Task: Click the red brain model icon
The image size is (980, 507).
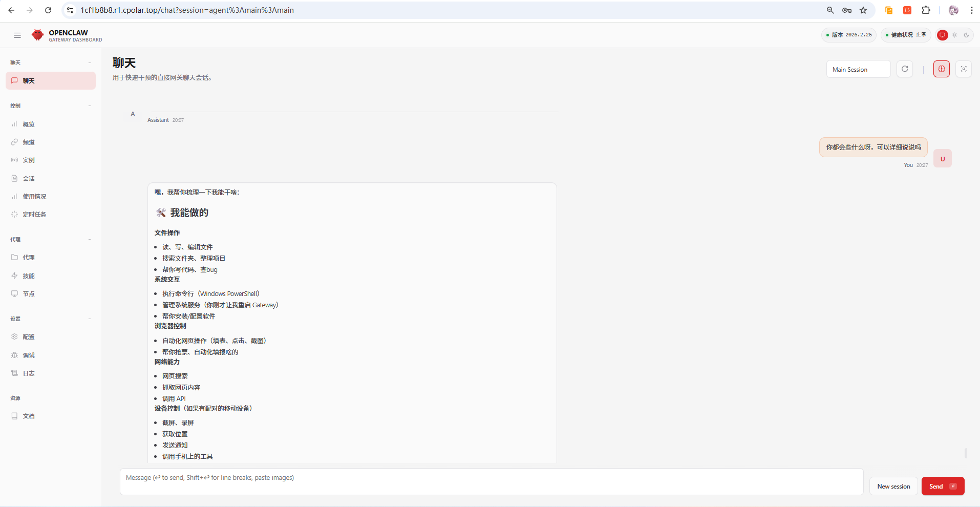Action: [x=941, y=69]
